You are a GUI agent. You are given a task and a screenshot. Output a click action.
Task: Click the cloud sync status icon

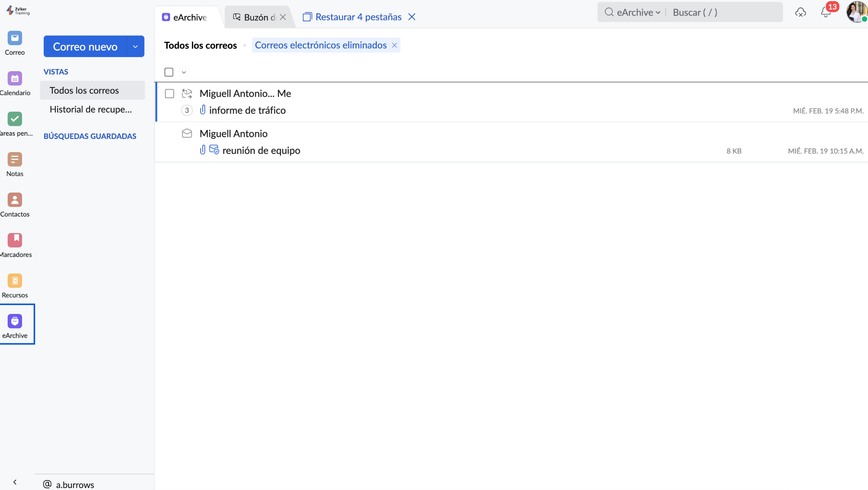click(x=800, y=12)
